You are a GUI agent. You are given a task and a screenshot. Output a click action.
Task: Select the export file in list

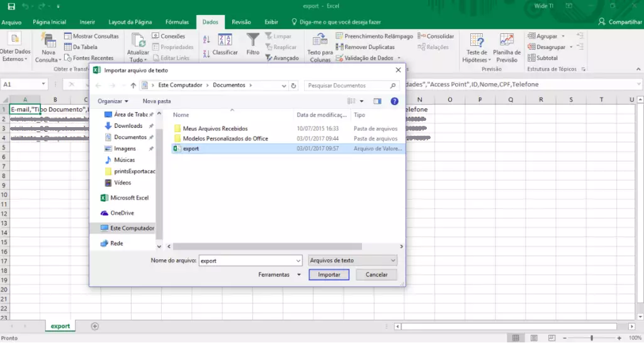click(x=288, y=149)
